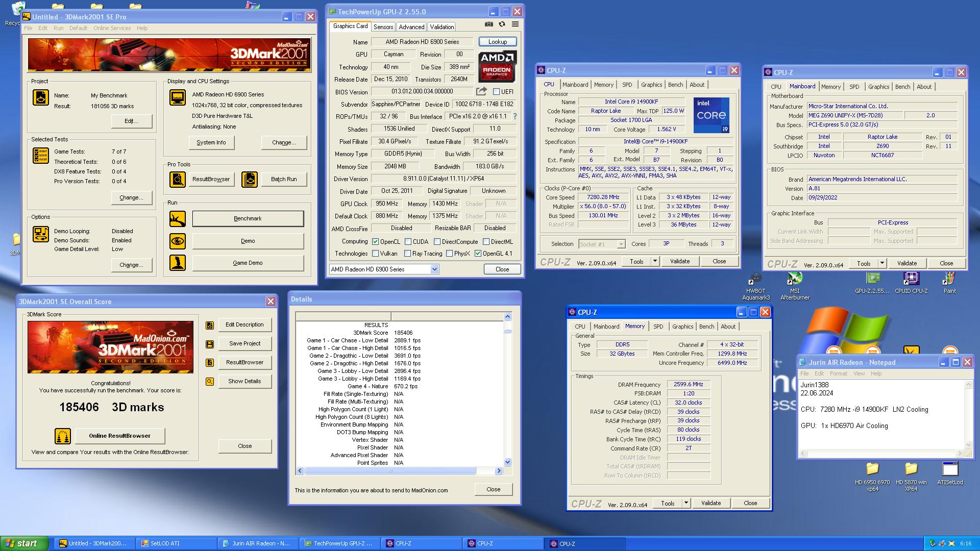Viewport: 980px width, 551px height.
Task: Click the GPU-Z refresh icon
Action: coord(502,24)
